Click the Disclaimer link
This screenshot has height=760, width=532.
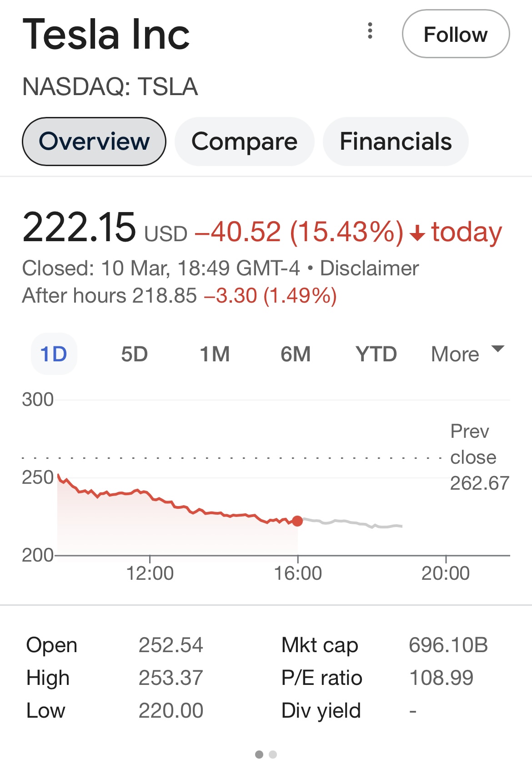(x=369, y=269)
